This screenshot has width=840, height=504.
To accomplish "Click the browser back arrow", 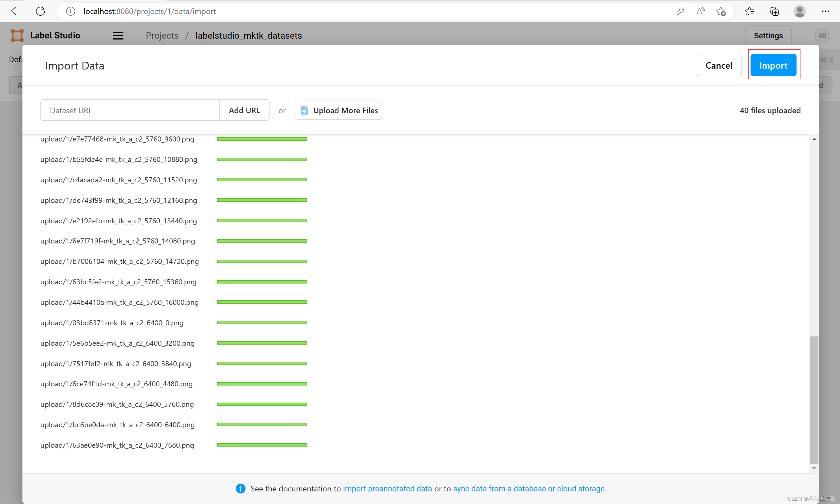I will [16, 11].
